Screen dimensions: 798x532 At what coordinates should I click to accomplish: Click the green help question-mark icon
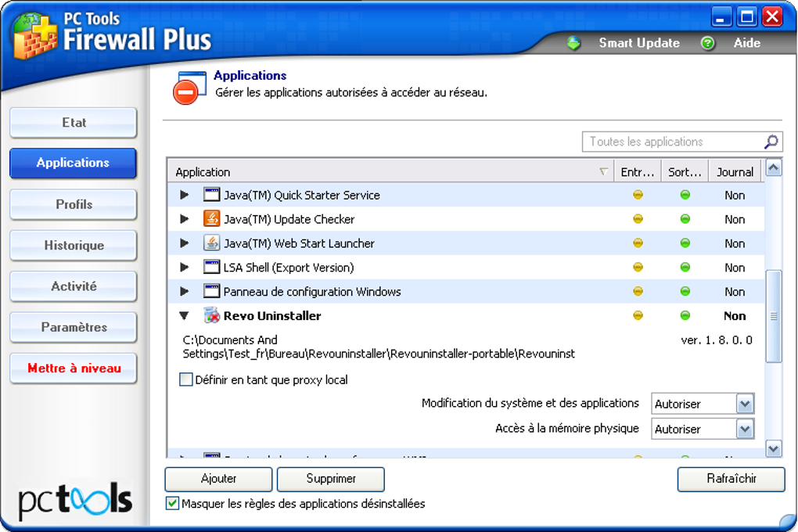707,43
